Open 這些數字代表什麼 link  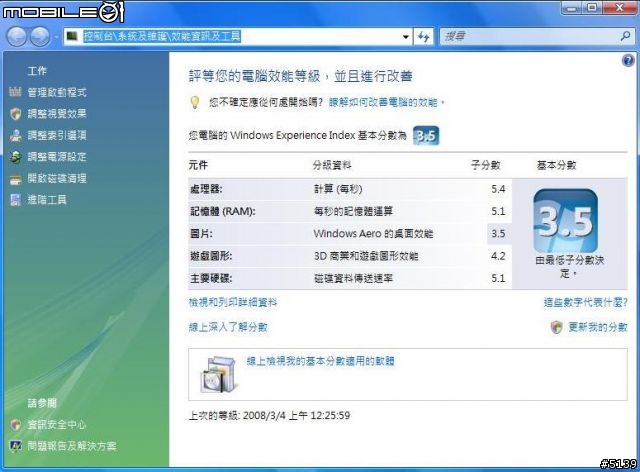[x=585, y=303]
